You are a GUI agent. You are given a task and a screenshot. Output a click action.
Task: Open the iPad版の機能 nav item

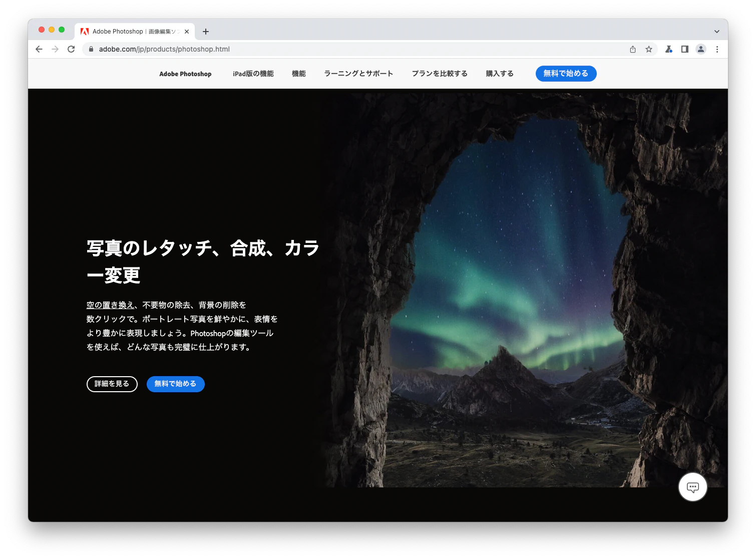(253, 74)
